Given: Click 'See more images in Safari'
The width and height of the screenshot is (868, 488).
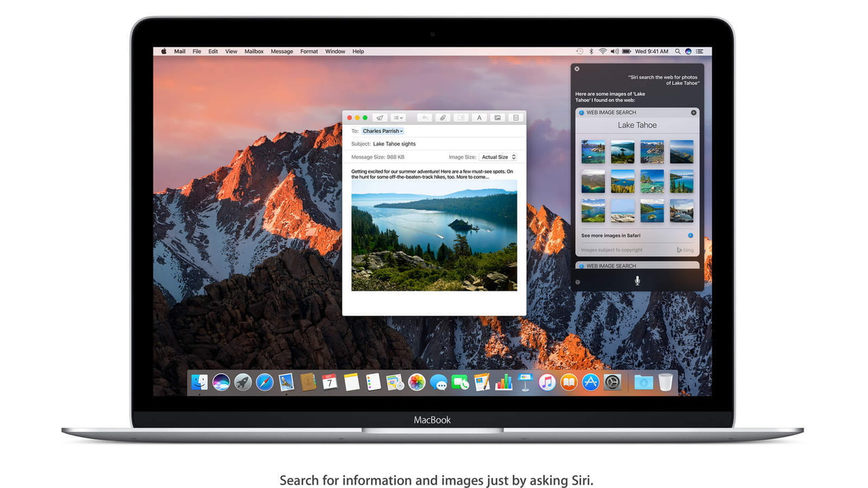Looking at the screenshot, I should tap(610, 236).
